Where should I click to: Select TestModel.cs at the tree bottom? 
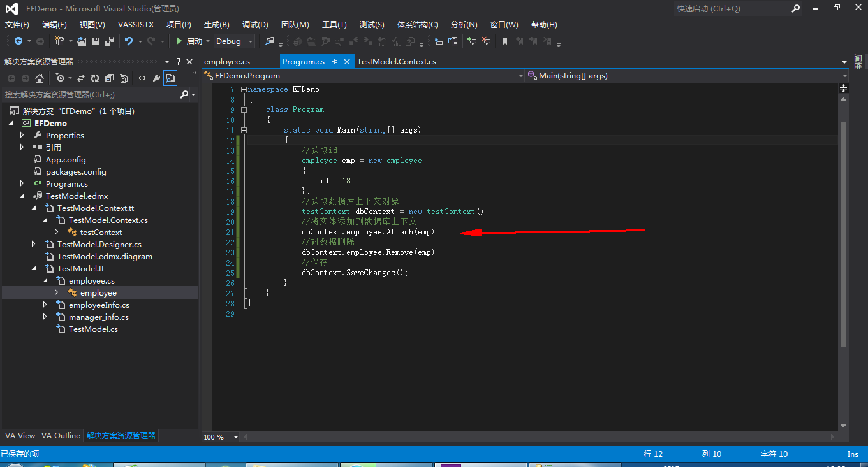click(93, 329)
